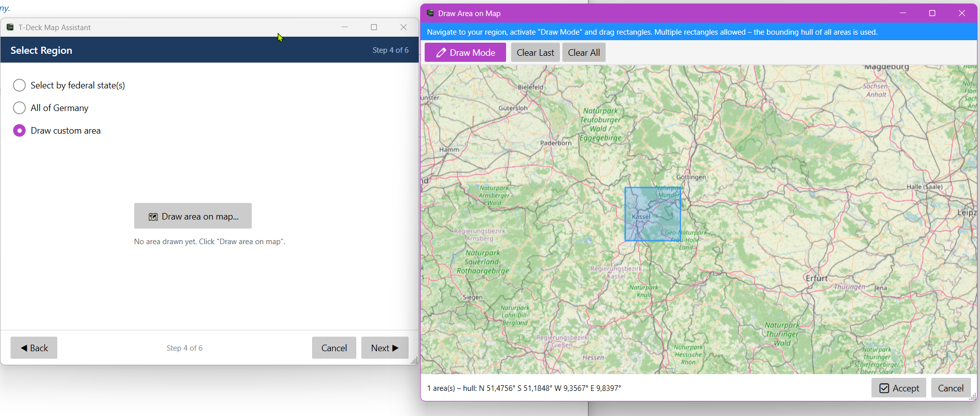Click the Bielefeld label on the map
Image resolution: width=980 pixels, height=416 pixels.
pyautogui.click(x=531, y=87)
